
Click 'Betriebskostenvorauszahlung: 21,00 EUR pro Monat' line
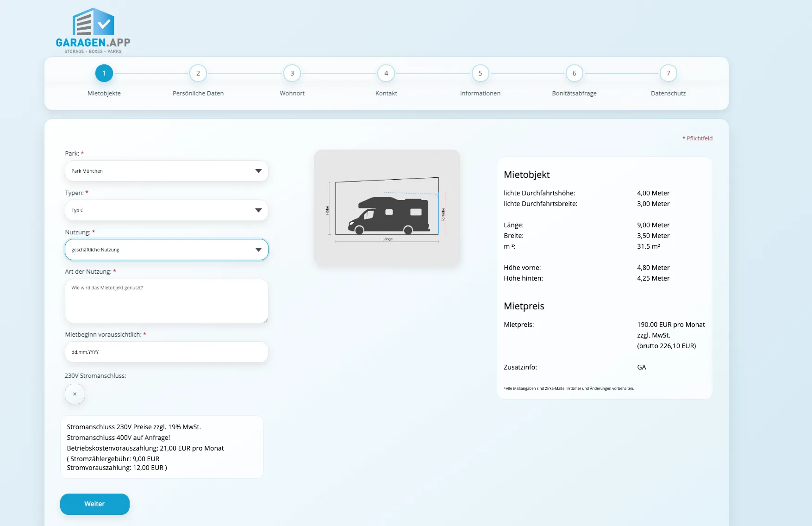point(145,448)
